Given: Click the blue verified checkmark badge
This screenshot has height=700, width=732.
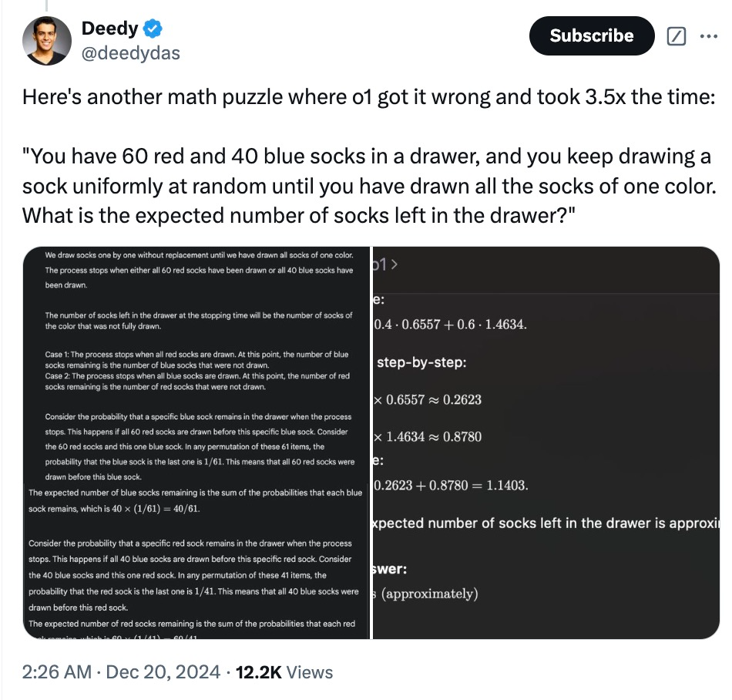Looking at the screenshot, I should (153, 30).
